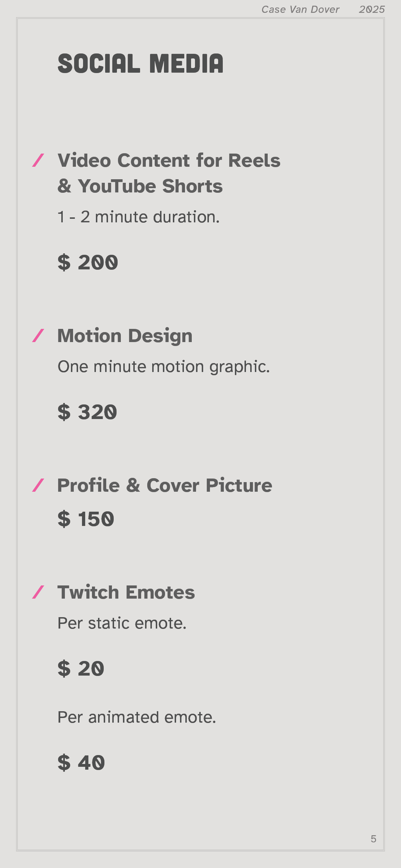Select the Twitch Emotes heading
The height and width of the screenshot is (868, 401).
click(126, 592)
